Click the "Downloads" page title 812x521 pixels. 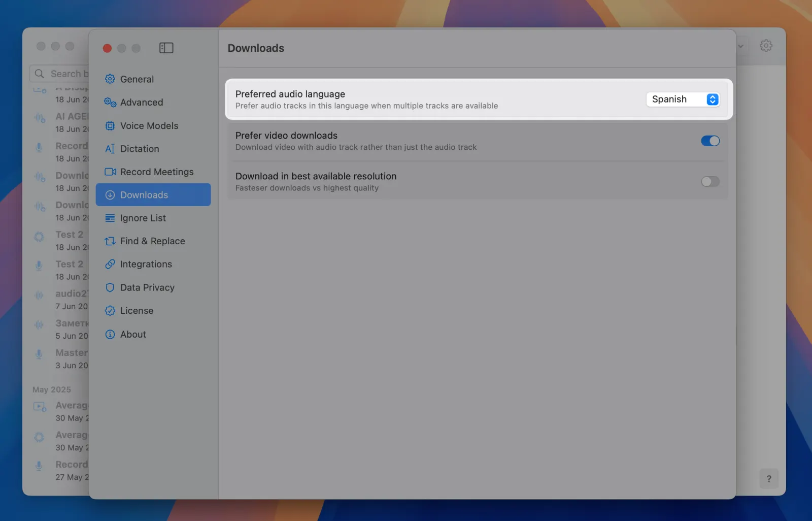[x=256, y=48]
